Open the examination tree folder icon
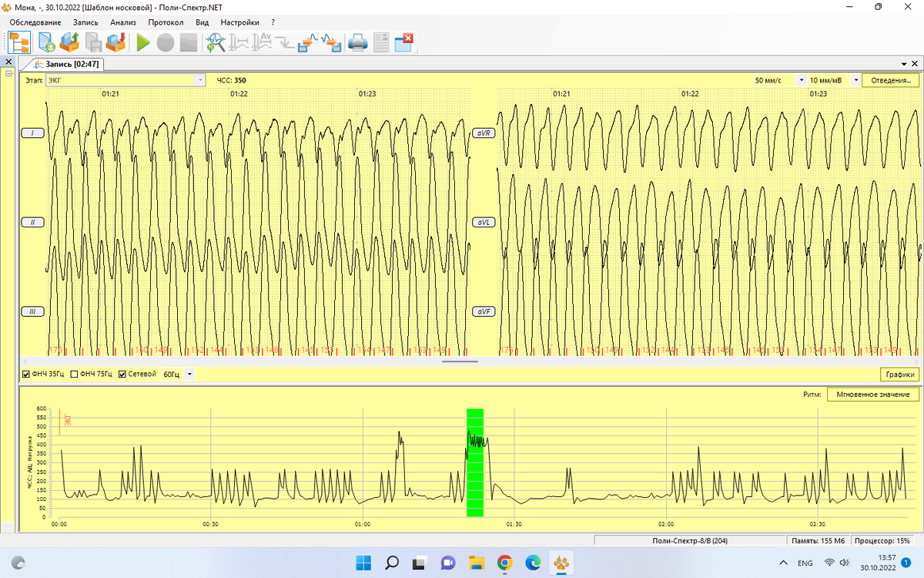The height and width of the screenshot is (578, 924). (19, 43)
